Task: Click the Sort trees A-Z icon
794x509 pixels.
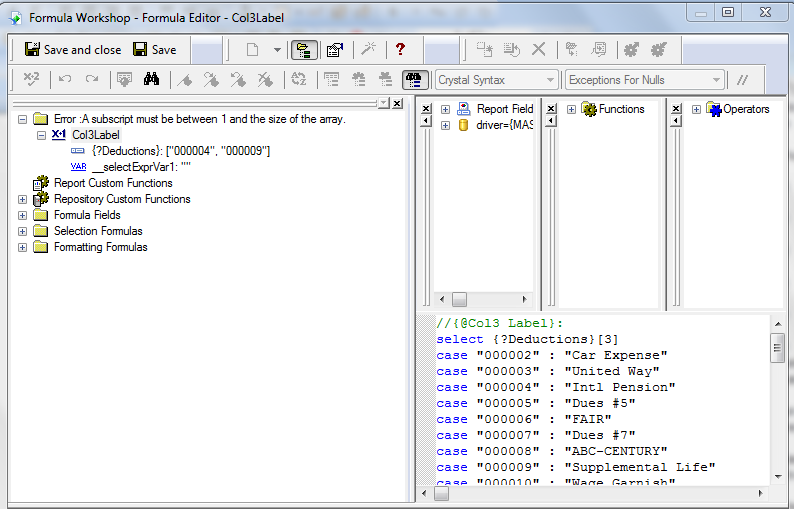Action: coord(299,80)
